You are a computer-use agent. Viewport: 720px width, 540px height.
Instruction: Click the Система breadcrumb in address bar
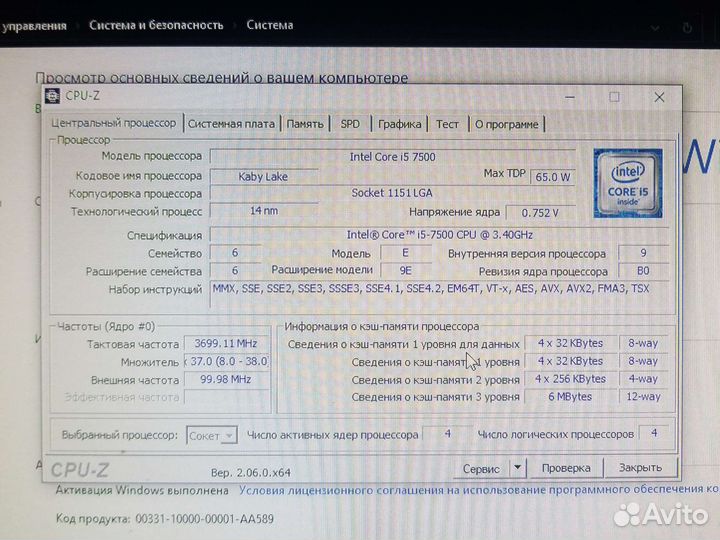pos(270,25)
